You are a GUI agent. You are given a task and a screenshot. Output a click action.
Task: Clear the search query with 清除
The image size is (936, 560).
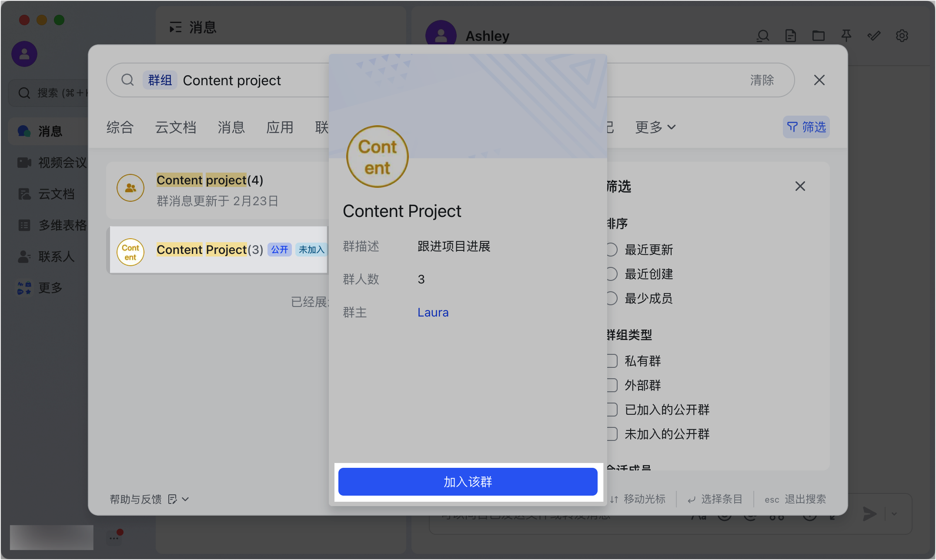(762, 80)
